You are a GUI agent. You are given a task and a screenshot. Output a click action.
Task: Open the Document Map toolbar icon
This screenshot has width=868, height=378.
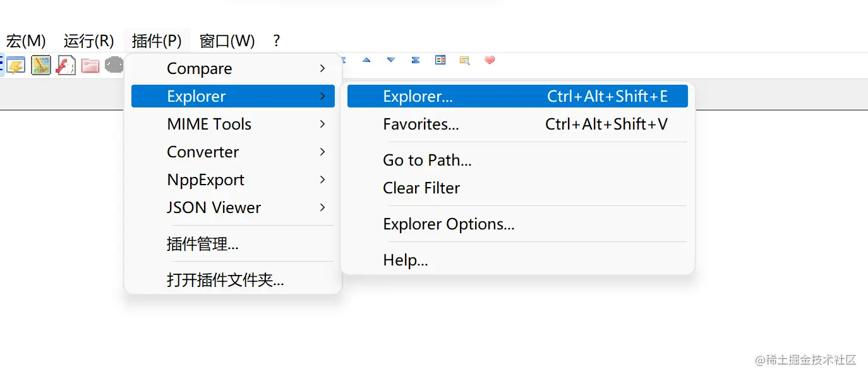click(41, 65)
